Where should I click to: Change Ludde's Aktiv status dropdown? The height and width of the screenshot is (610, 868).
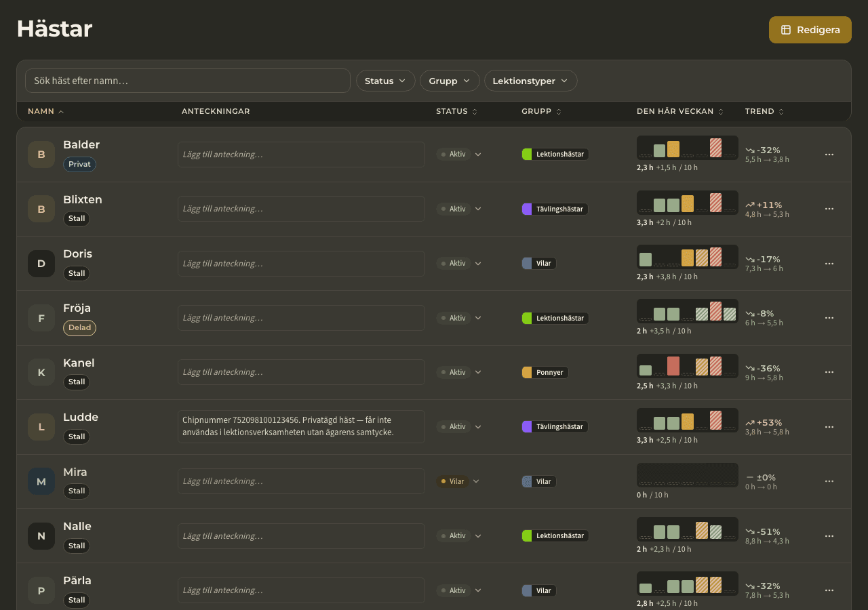point(459,427)
